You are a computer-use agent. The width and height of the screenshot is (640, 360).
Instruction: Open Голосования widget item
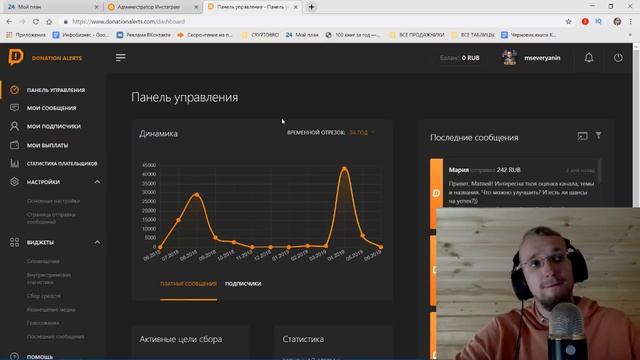pos(43,323)
